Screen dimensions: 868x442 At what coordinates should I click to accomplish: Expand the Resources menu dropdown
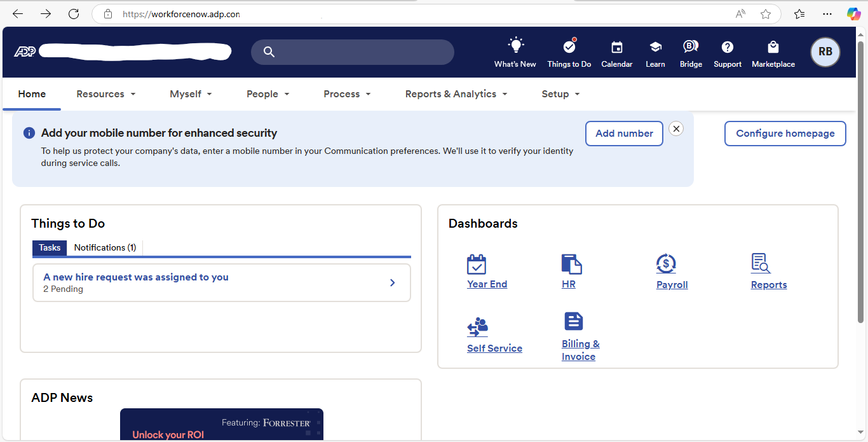point(106,94)
